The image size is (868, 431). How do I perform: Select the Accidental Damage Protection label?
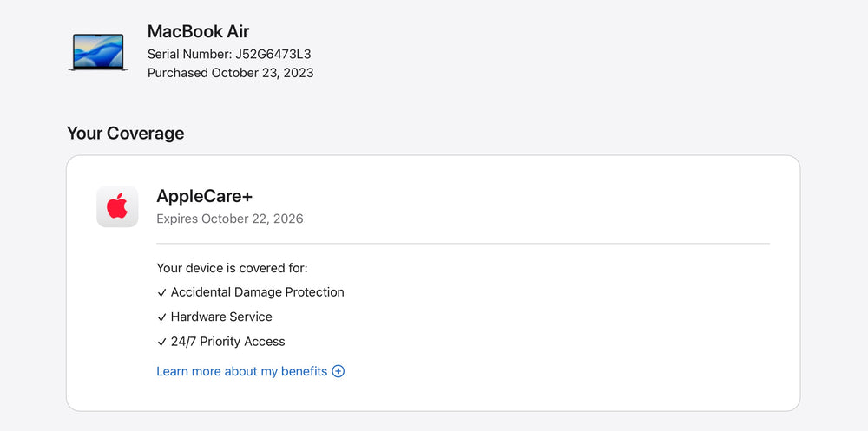[x=257, y=292]
